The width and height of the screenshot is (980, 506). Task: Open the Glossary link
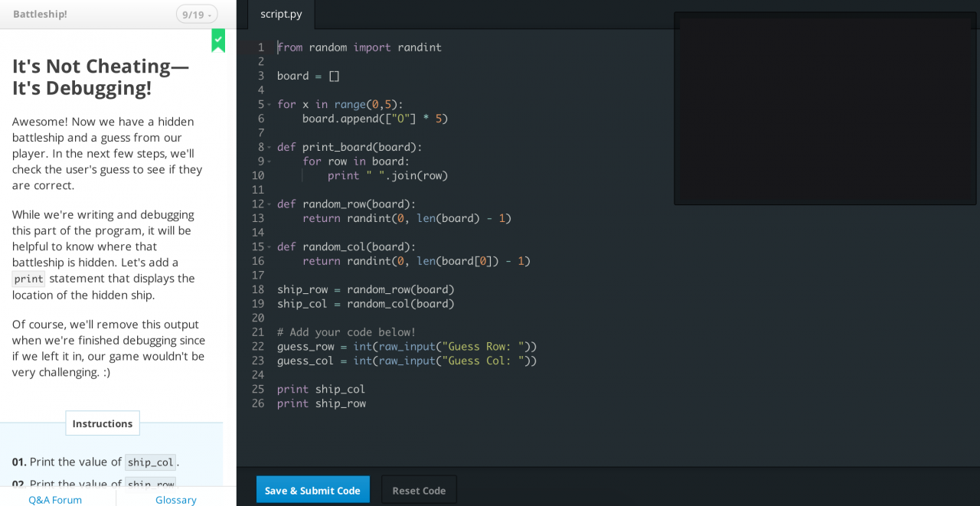point(176,499)
